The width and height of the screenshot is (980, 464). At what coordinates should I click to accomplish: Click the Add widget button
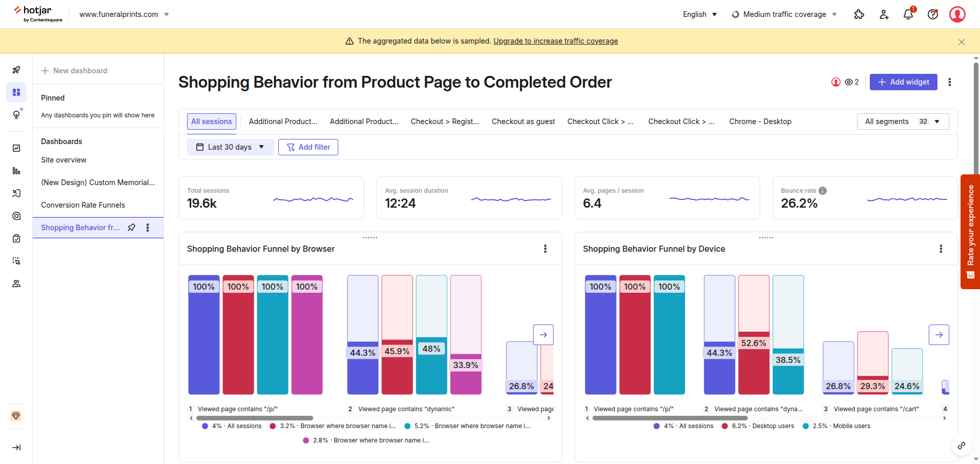[903, 82]
